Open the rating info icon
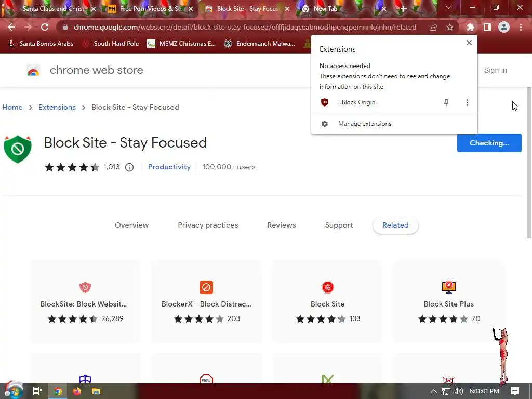532x399 pixels. point(129,167)
